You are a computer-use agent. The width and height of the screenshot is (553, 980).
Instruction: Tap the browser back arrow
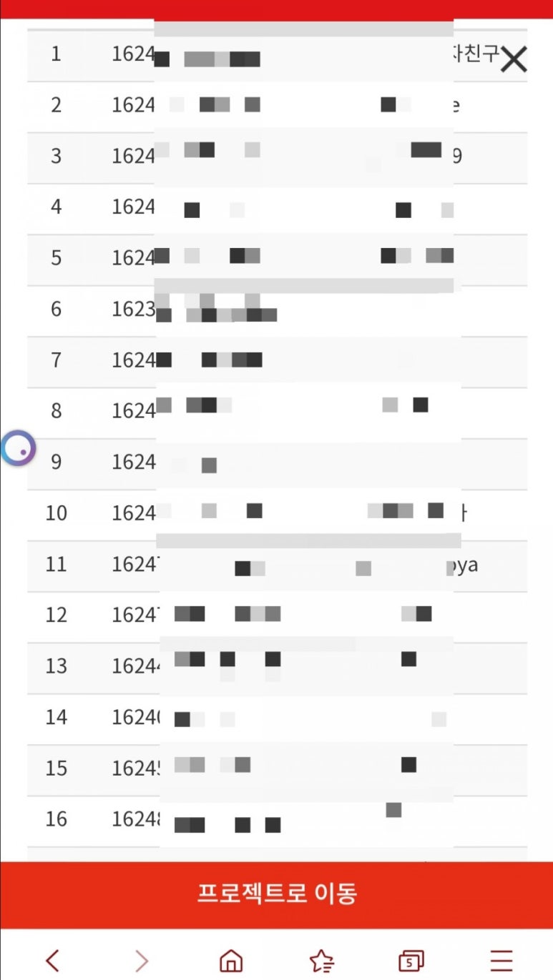click(52, 961)
